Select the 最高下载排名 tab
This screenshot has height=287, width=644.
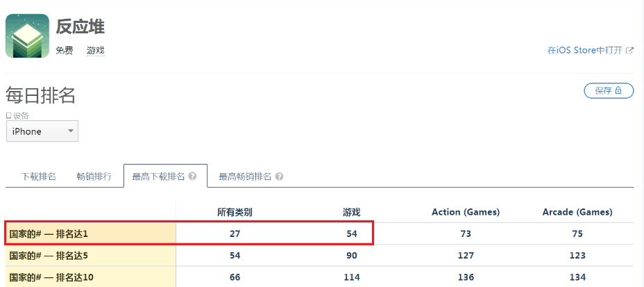158,177
